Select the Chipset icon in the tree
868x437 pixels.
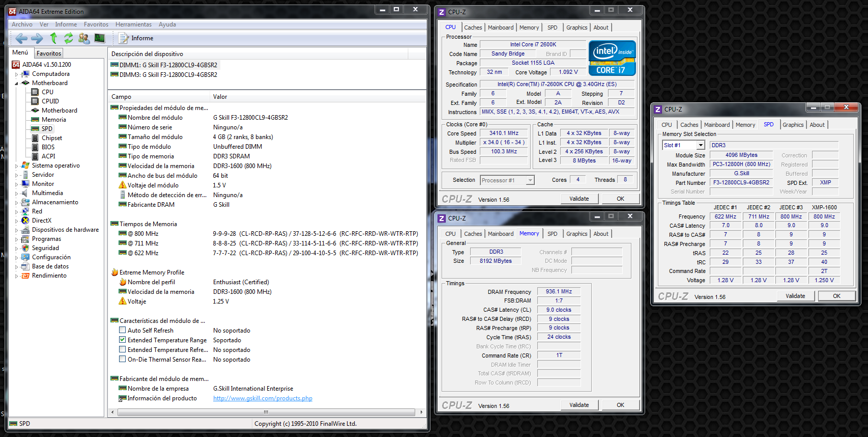(x=35, y=138)
